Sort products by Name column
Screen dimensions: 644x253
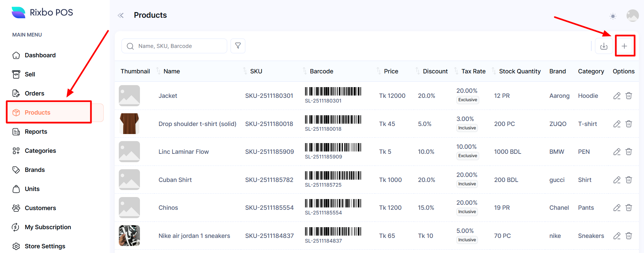171,71
